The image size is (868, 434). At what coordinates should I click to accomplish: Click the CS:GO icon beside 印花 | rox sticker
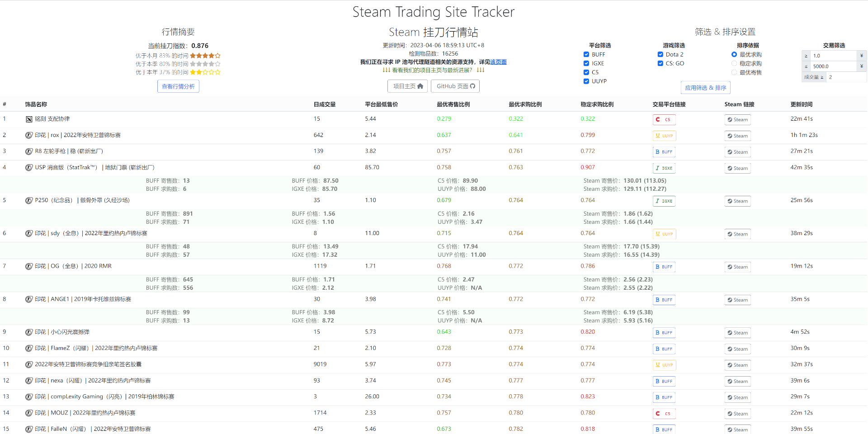point(29,135)
